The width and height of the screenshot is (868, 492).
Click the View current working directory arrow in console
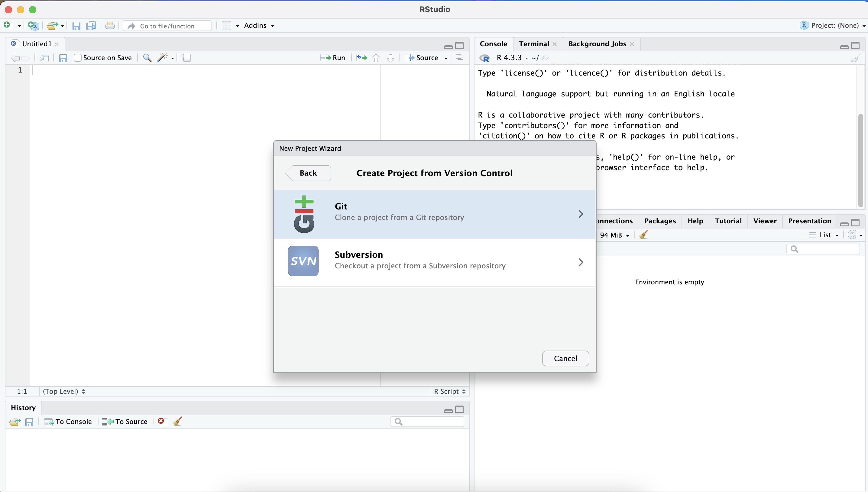click(x=545, y=58)
